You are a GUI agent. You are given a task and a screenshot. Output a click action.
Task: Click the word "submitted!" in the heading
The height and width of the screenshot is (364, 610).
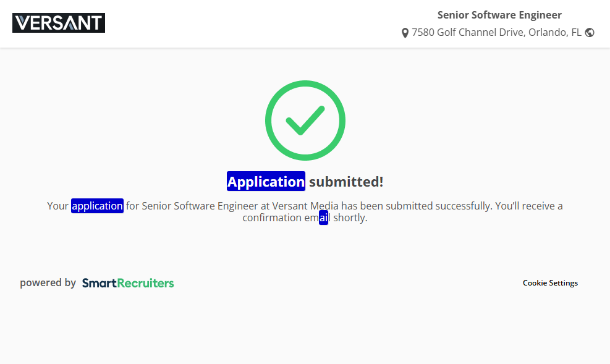click(x=346, y=182)
